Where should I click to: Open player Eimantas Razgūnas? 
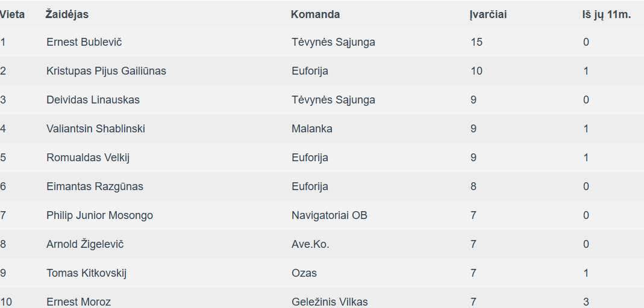click(95, 186)
